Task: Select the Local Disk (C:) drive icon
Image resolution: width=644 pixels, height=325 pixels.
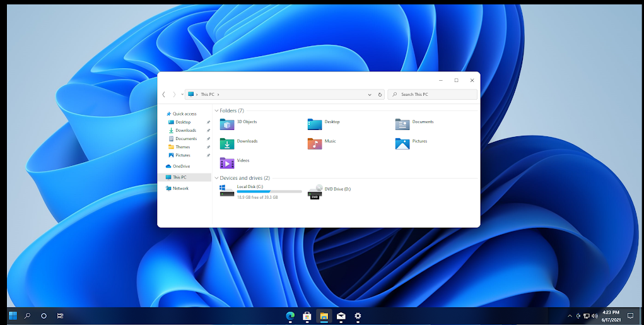Action: pyautogui.click(x=226, y=191)
